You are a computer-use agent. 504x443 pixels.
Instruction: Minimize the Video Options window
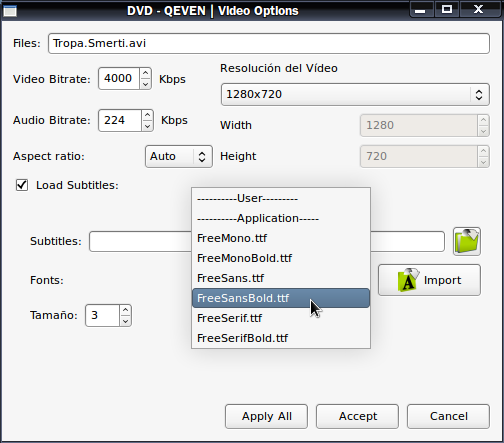(421, 10)
